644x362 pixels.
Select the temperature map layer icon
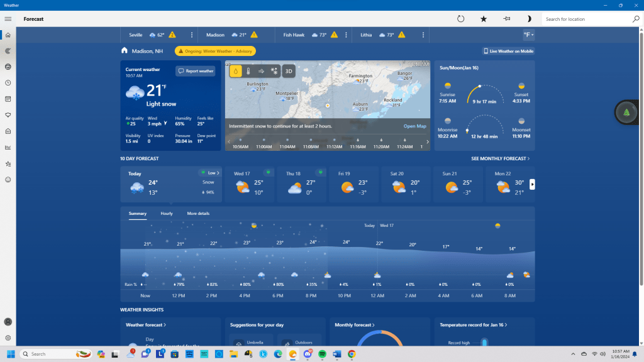[248, 71]
